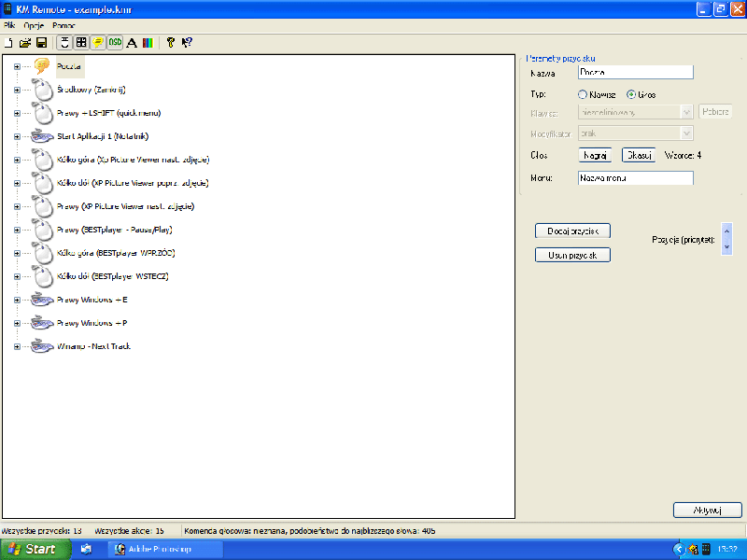Click into the Nazwa text field
The width and height of the screenshot is (747, 560).
tap(635, 72)
